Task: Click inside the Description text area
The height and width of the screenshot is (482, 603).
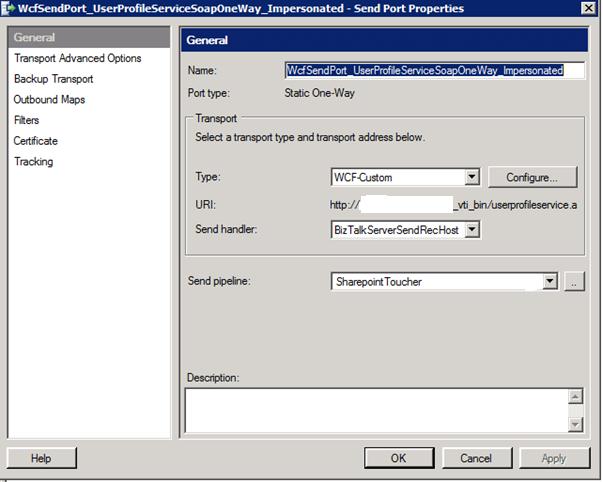Action: tap(376, 410)
